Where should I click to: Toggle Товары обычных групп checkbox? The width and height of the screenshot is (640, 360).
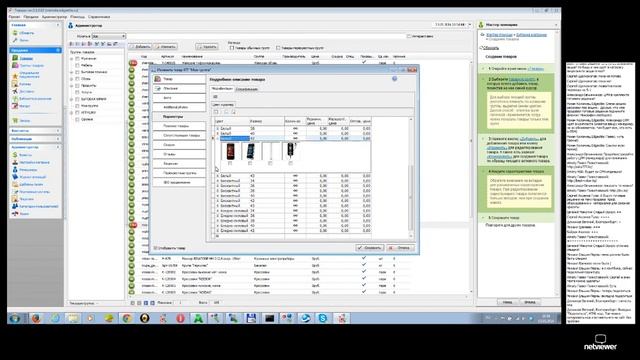pos(232,48)
